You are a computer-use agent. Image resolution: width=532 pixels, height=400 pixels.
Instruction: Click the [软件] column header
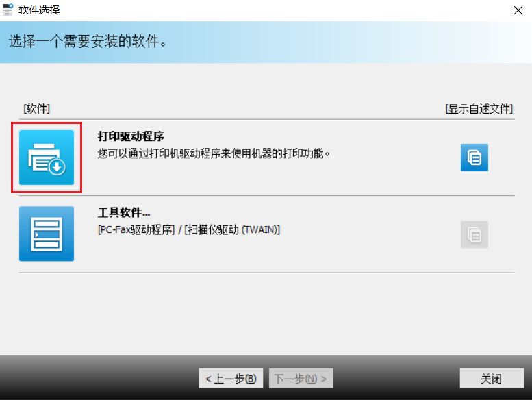point(37,109)
